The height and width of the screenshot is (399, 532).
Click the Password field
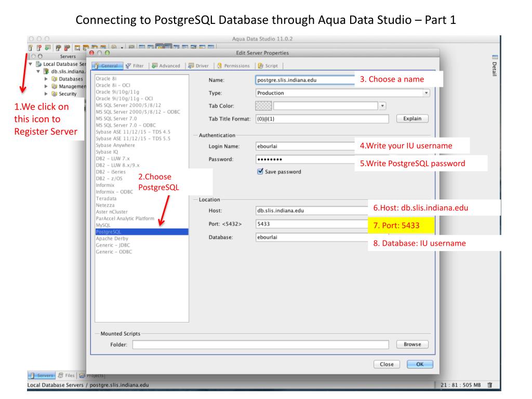305,159
